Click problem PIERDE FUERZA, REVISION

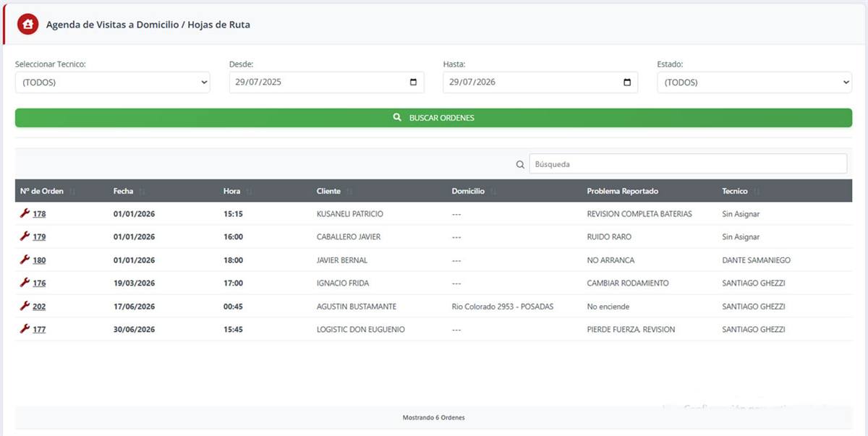[631, 330]
